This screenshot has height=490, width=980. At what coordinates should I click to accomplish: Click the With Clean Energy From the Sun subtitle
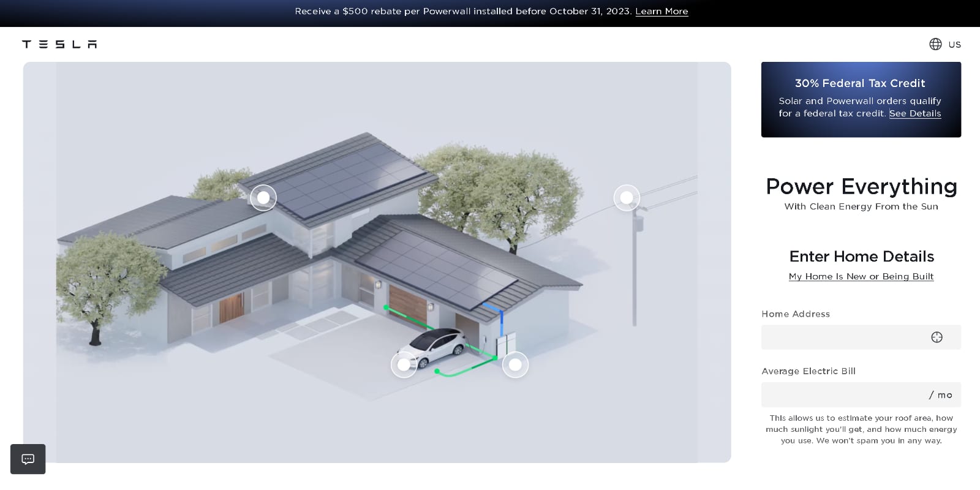point(861,206)
